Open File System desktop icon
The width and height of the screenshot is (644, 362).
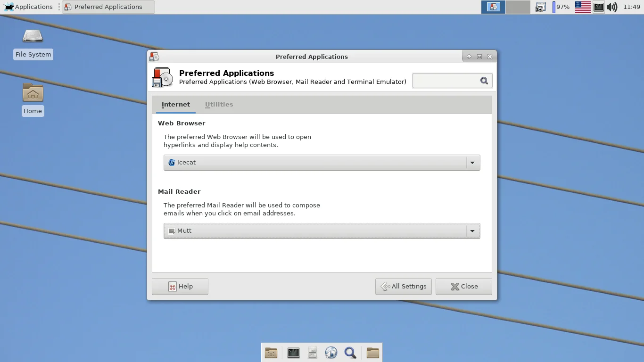tap(33, 44)
